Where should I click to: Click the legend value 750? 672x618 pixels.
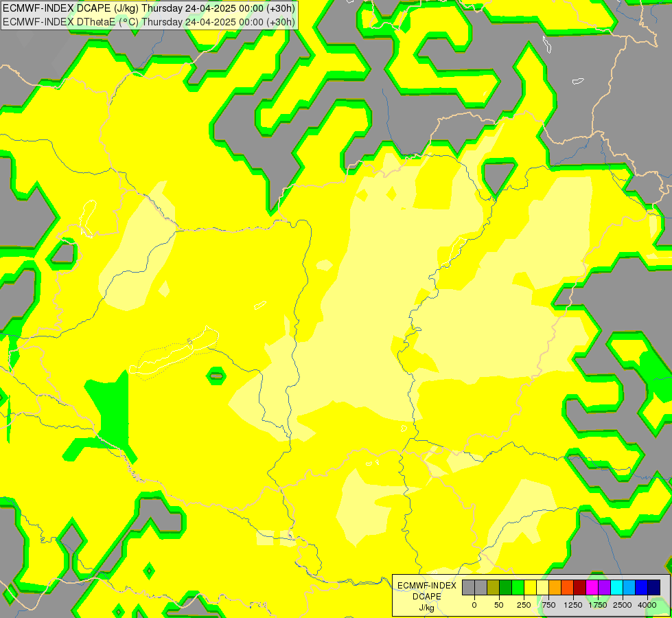tap(548, 605)
